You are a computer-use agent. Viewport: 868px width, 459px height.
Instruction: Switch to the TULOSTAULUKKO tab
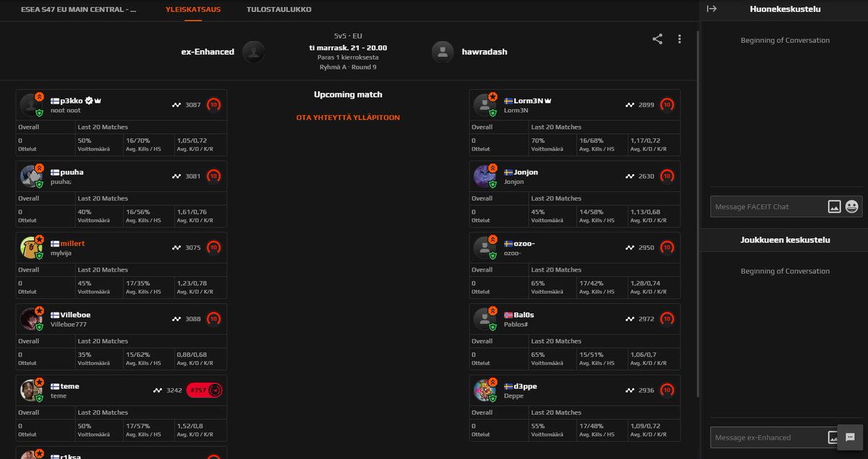[x=279, y=9]
